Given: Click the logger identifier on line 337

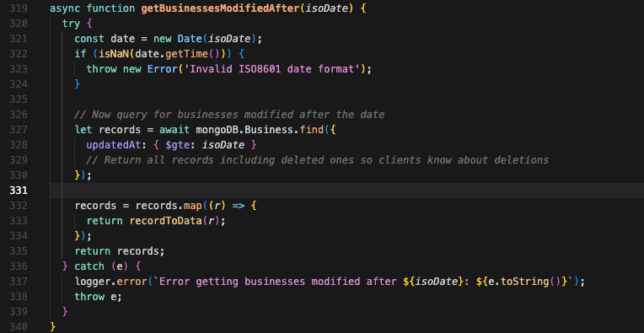Looking at the screenshot, I should point(93,282).
